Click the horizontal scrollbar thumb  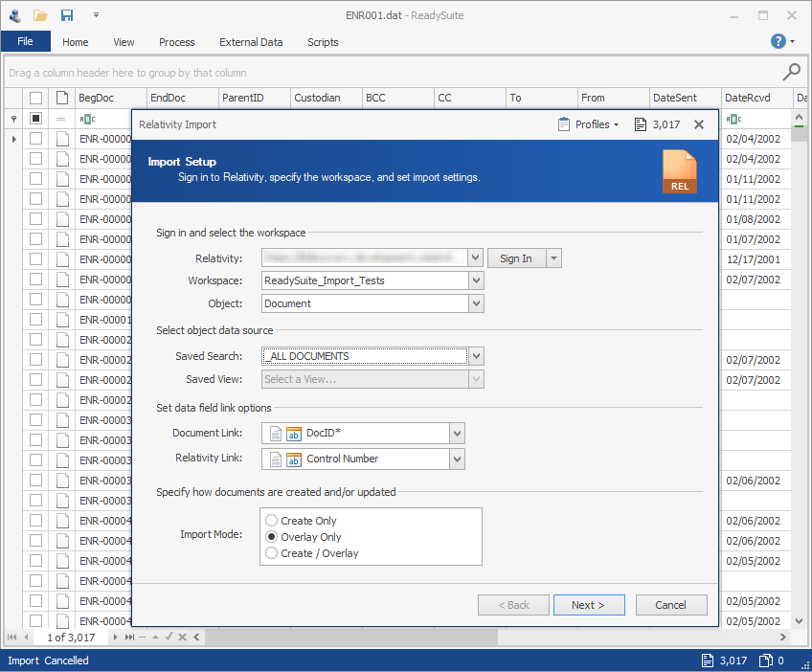point(351,637)
